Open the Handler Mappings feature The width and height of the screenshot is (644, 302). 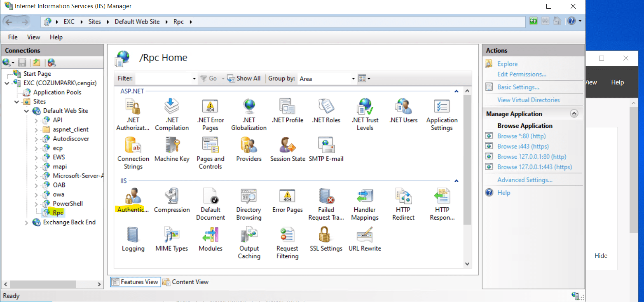pyautogui.click(x=365, y=198)
